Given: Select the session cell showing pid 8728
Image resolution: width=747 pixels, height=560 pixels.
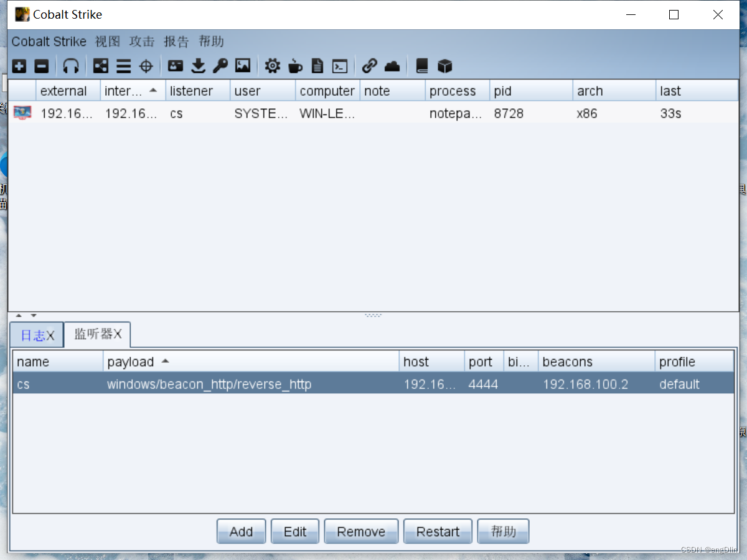Looking at the screenshot, I should tap(531, 113).
